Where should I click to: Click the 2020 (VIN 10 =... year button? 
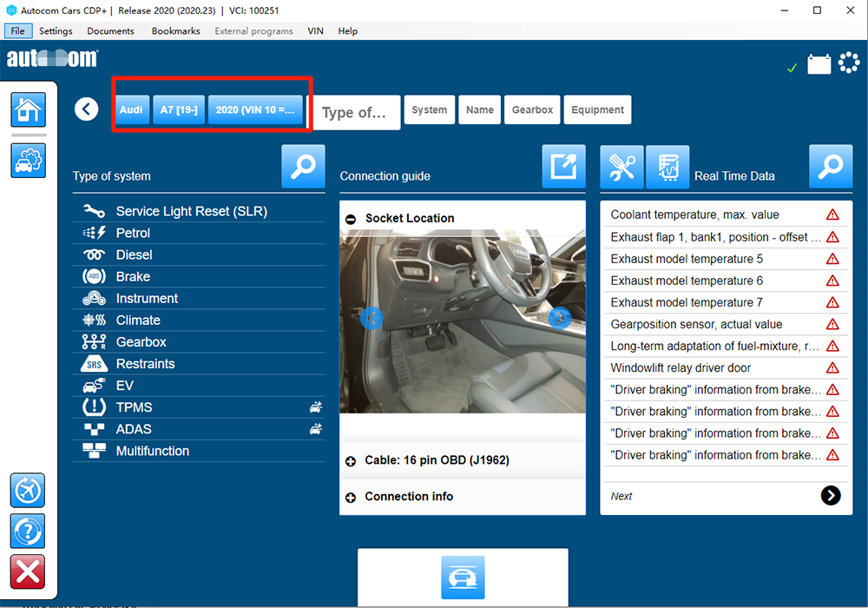tap(255, 109)
